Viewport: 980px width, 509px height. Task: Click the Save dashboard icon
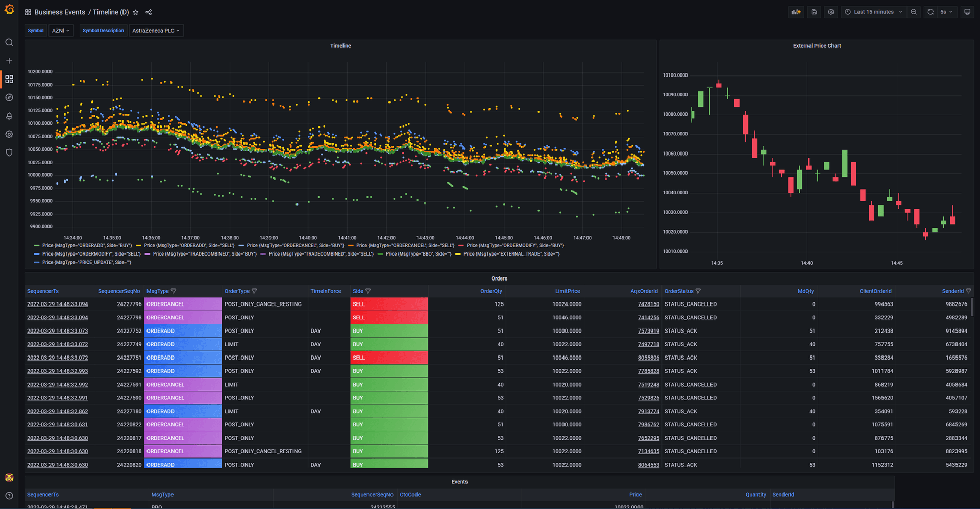click(x=814, y=12)
